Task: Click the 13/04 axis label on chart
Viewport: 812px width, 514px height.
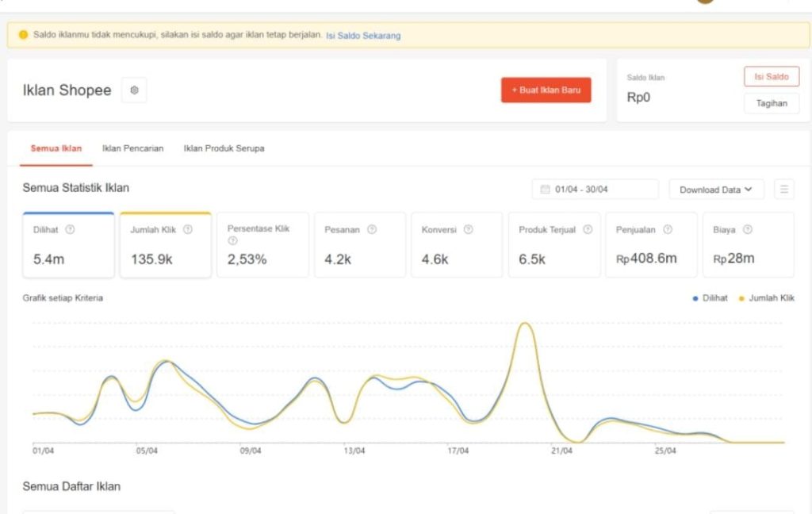Action: (354, 451)
